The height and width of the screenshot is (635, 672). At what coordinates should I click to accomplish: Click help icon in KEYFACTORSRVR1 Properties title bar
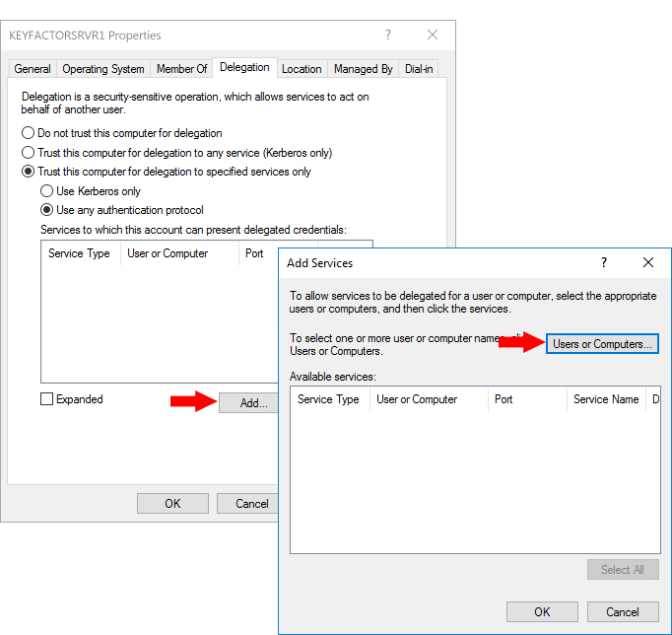tap(388, 35)
